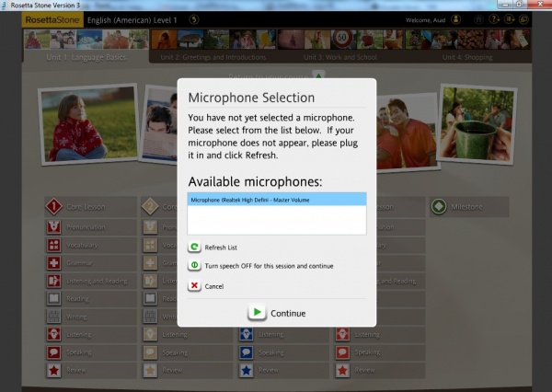Open lesson 3 blue Listening icon

point(246,334)
